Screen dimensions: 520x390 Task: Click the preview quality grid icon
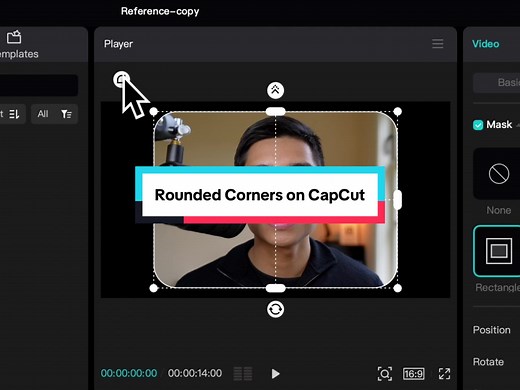point(243,374)
